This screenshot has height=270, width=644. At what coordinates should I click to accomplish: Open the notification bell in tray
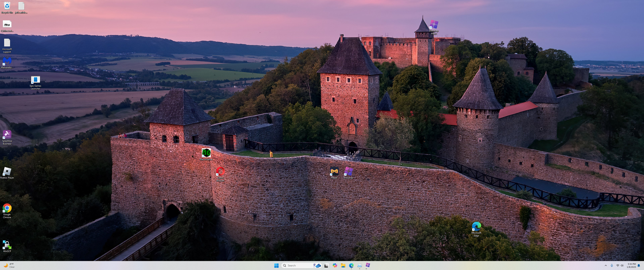pyautogui.click(x=639, y=265)
